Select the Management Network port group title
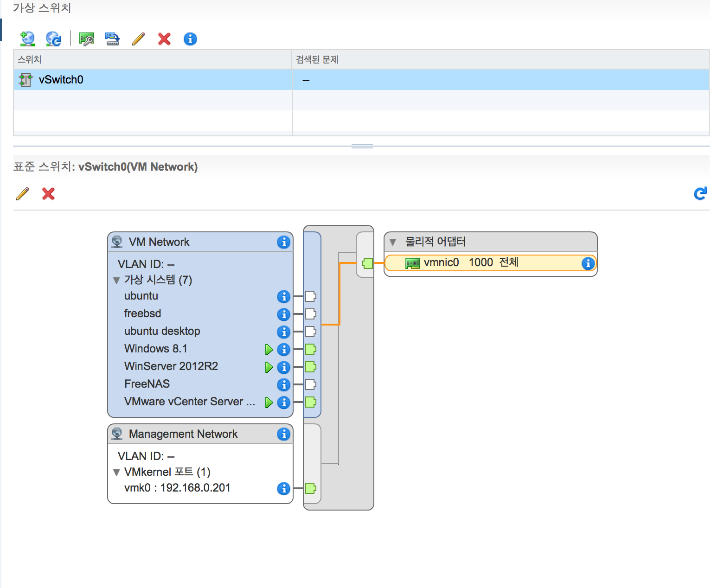 point(183,434)
